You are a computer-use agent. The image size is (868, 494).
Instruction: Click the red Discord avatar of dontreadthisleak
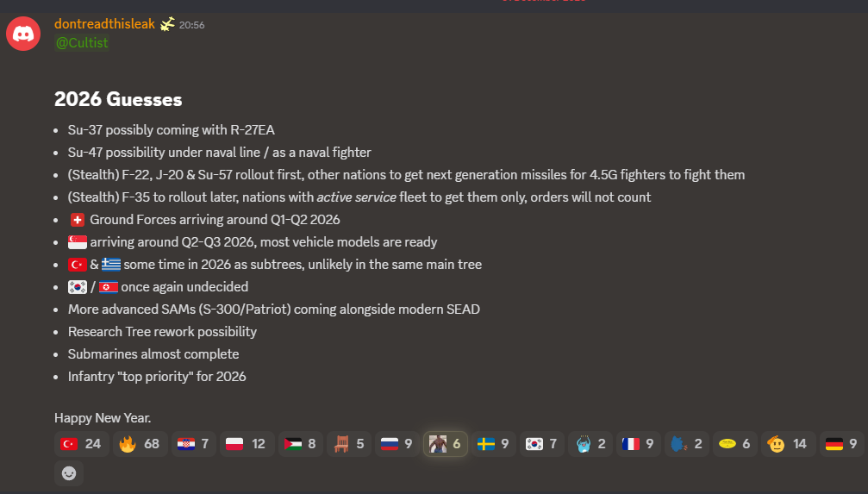[23, 34]
